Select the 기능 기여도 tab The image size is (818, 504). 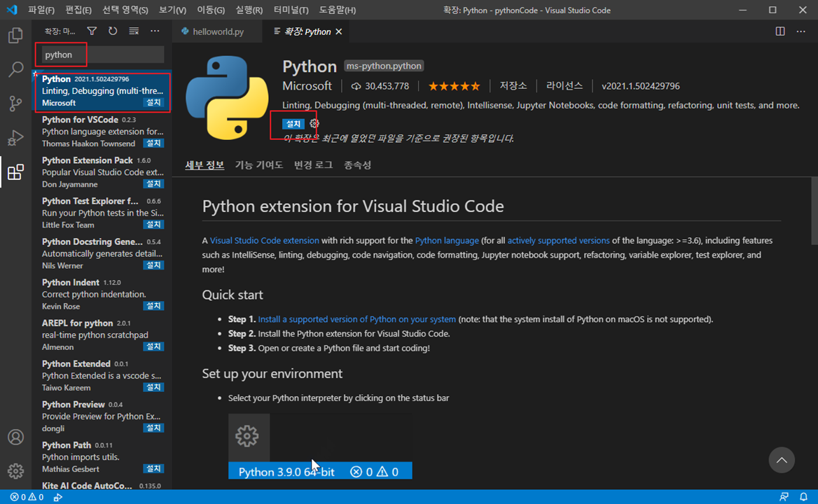pyautogui.click(x=258, y=164)
